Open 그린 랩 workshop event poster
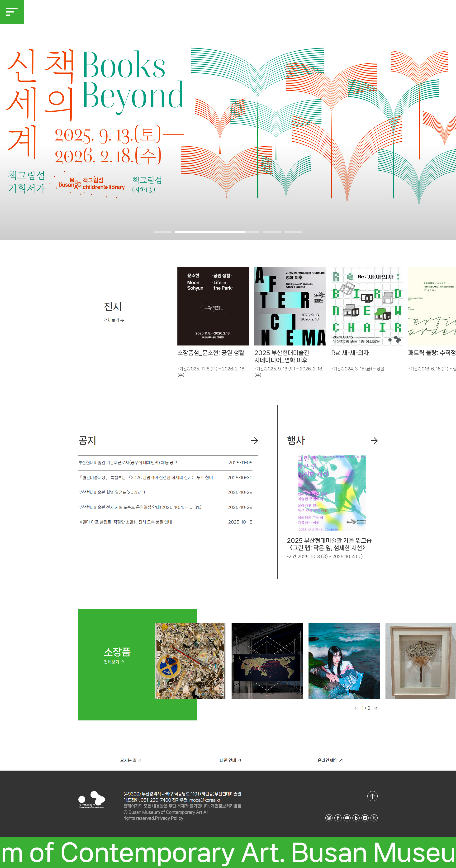 pos(332,493)
